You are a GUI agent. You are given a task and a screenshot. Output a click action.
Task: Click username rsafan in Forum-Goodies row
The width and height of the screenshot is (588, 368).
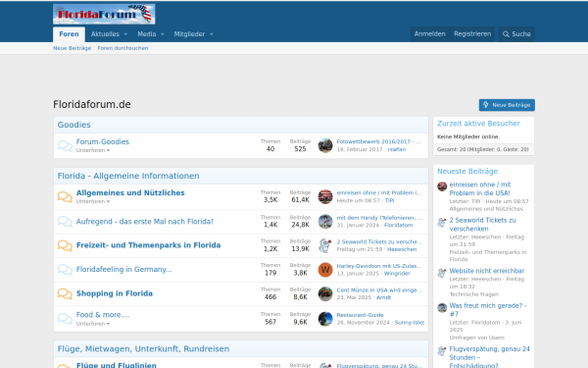(x=396, y=149)
